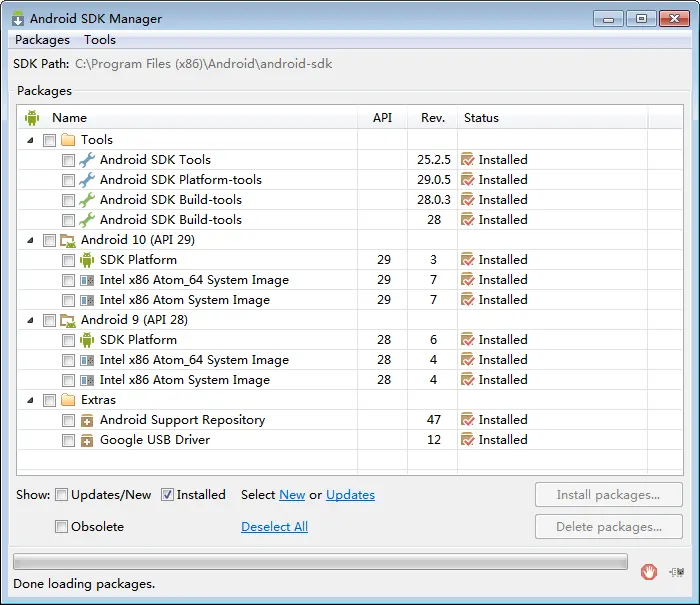
Task: Uncheck the Installed show filter
Action: [167, 495]
